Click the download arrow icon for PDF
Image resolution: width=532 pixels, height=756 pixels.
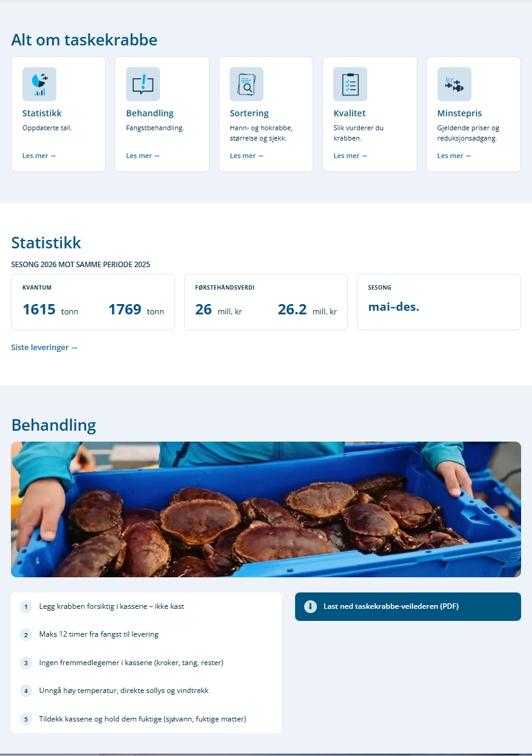click(x=310, y=606)
